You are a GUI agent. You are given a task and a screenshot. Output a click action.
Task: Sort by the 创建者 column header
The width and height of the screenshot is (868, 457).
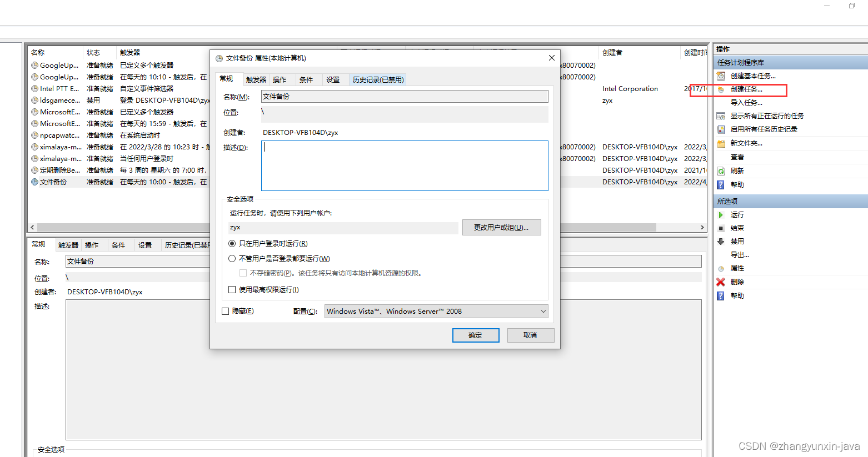[640, 52]
